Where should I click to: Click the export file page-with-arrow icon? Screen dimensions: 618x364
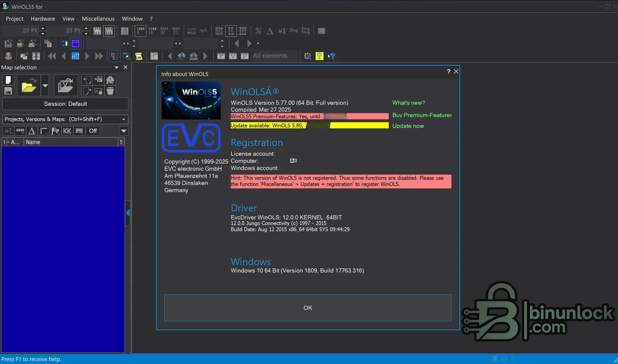[x=87, y=91]
